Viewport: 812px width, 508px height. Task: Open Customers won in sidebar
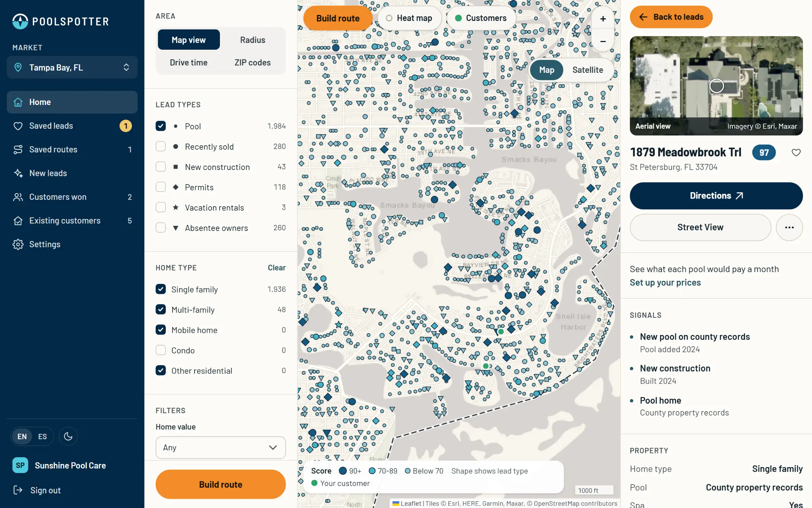72,197
